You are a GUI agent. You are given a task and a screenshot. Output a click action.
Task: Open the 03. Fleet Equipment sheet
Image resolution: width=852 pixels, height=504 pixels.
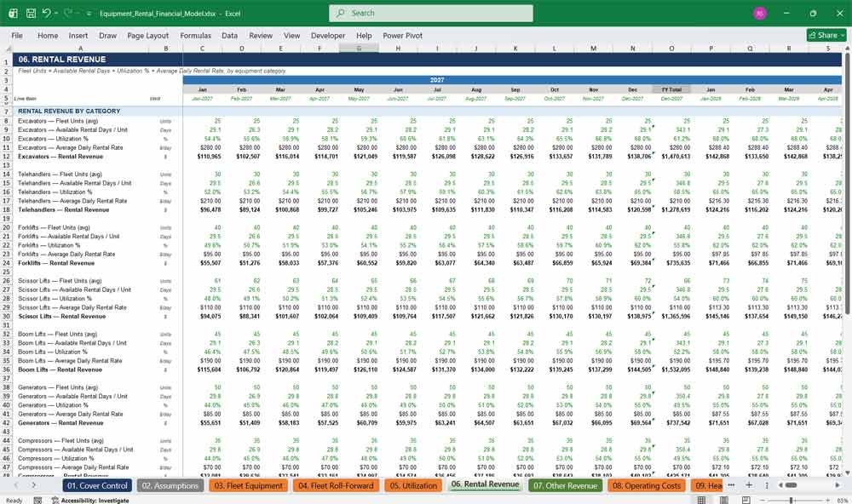pos(248,485)
